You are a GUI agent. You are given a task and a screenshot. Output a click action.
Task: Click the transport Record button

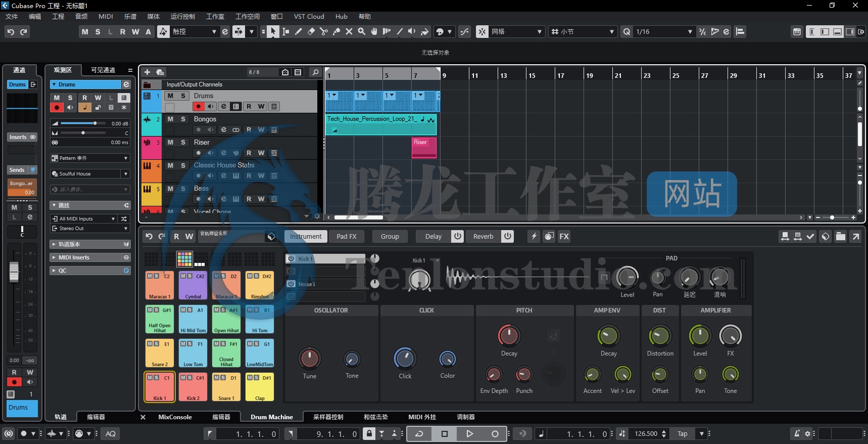coord(495,433)
